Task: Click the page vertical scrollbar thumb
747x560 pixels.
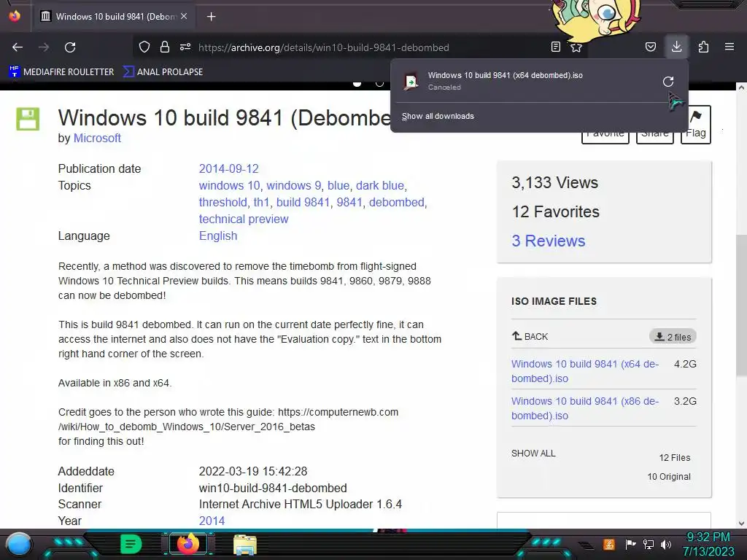Action: click(741, 306)
